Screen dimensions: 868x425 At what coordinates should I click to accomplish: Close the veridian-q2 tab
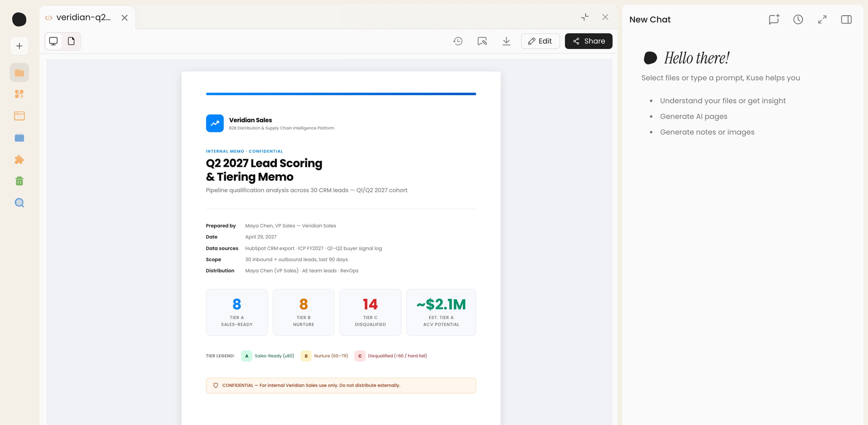[124, 18]
